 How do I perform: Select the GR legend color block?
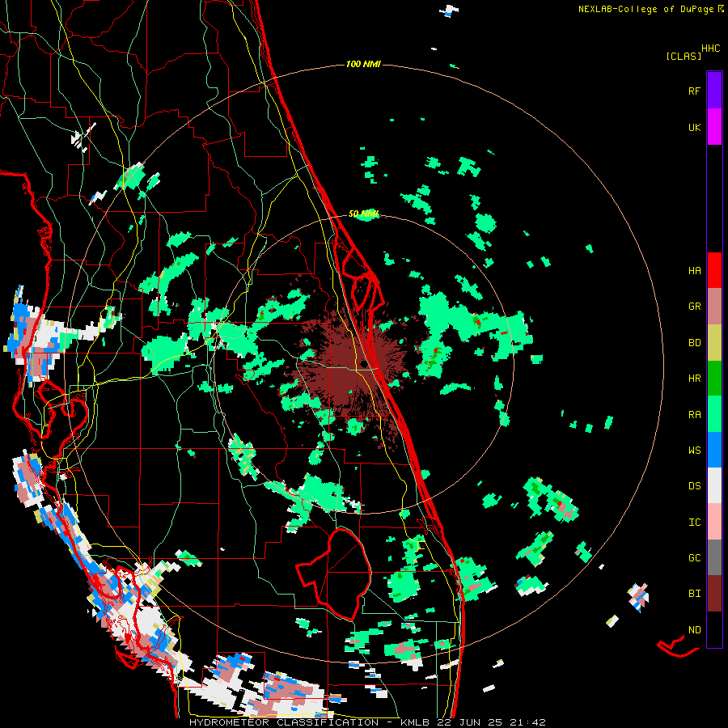click(x=714, y=307)
